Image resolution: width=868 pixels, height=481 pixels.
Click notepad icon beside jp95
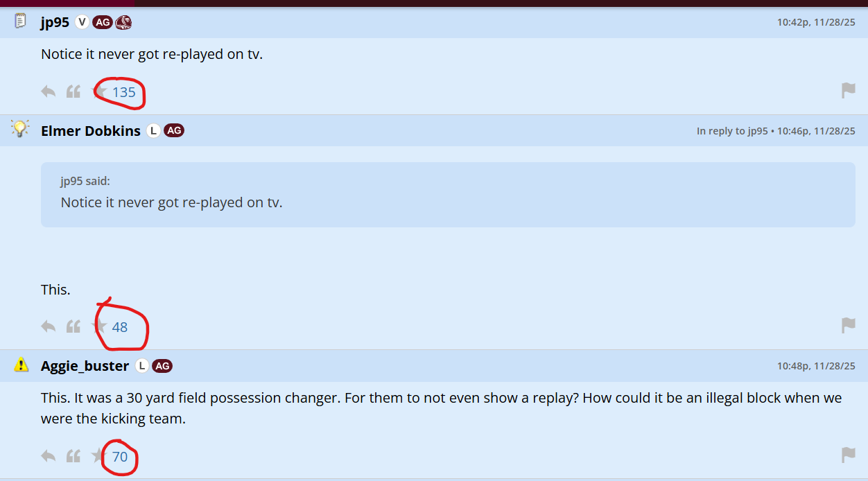click(21, 21)
